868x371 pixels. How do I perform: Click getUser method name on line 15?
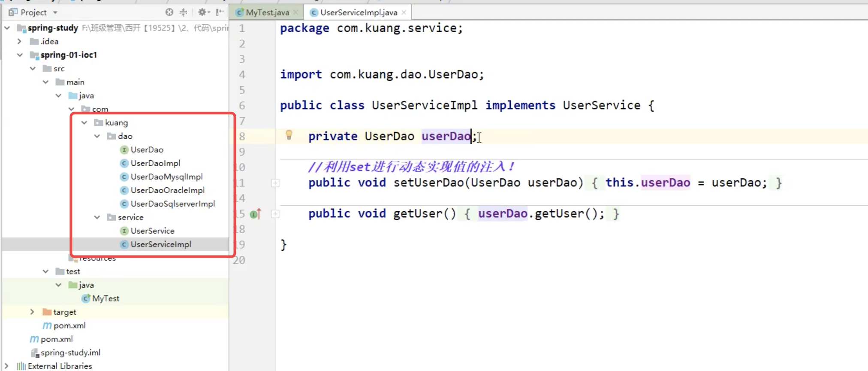[x=418, y=213]
